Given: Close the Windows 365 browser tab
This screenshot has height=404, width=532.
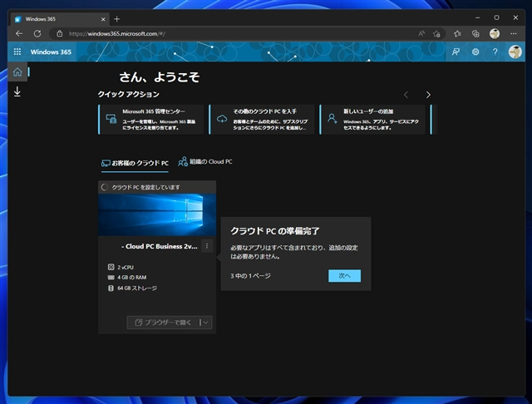Looking at the screenshot, I should pos(103,19).
